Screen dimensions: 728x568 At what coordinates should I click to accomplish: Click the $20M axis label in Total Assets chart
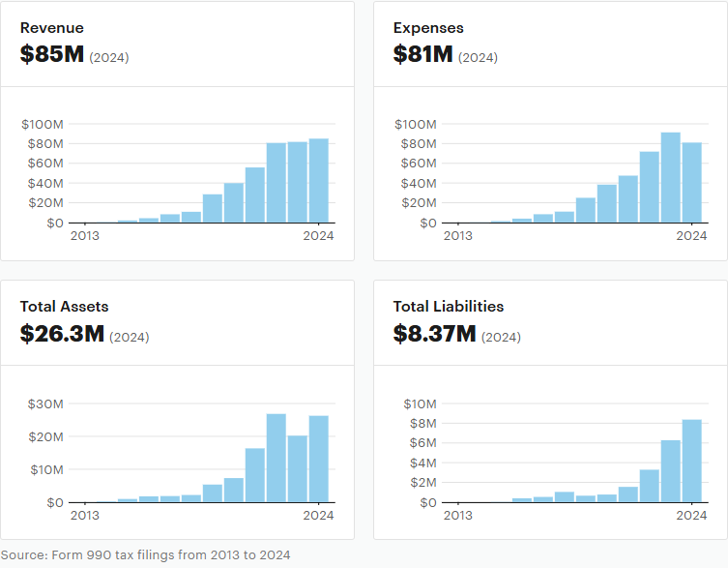click(45, 437)
